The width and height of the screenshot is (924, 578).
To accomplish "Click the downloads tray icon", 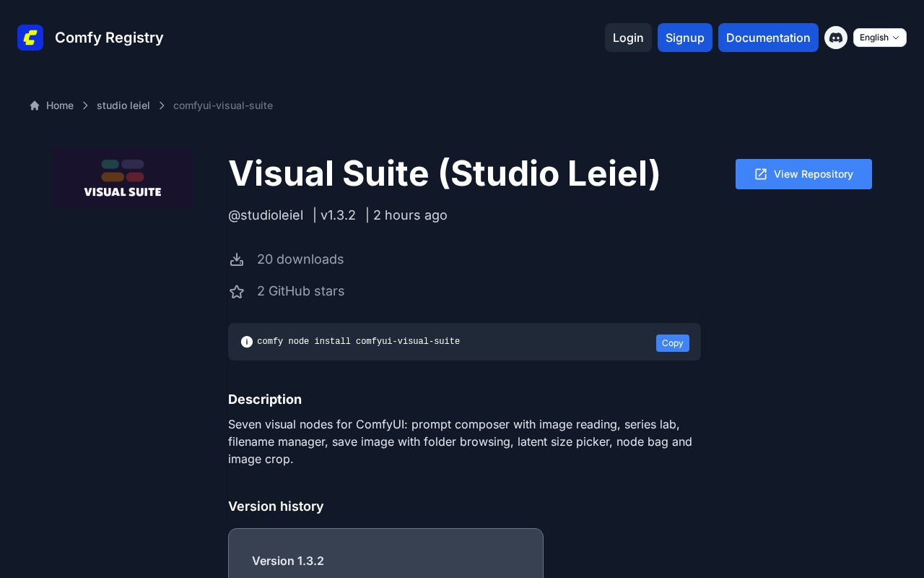I will coord(237,259).
